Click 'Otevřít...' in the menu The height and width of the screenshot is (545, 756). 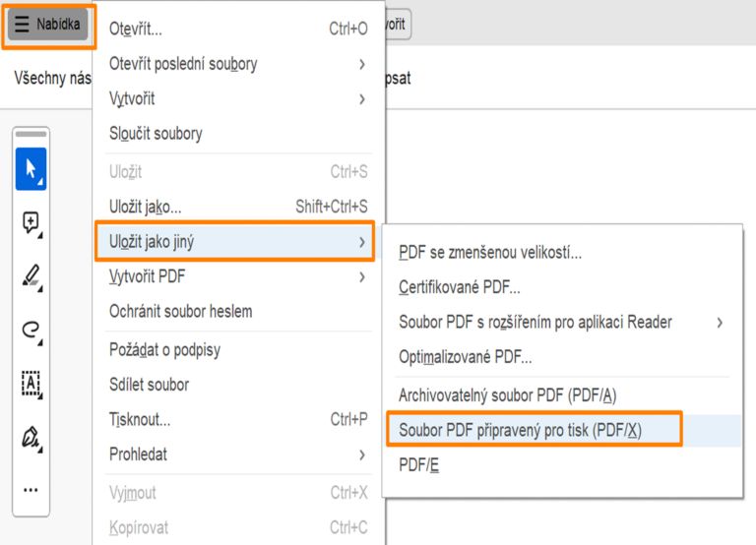[x=236, y=29]
